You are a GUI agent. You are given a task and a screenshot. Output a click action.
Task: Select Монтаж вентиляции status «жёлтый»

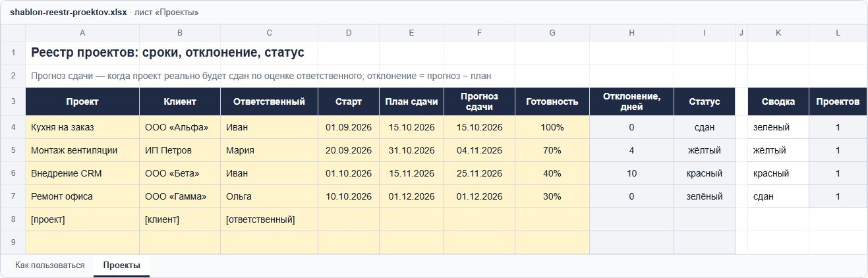point(705,150)
